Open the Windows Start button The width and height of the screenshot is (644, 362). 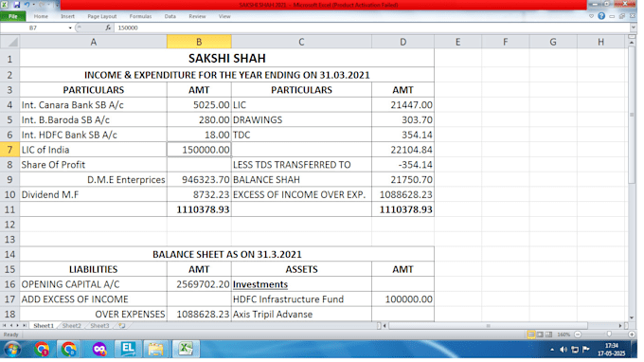[x=12, y=350]
